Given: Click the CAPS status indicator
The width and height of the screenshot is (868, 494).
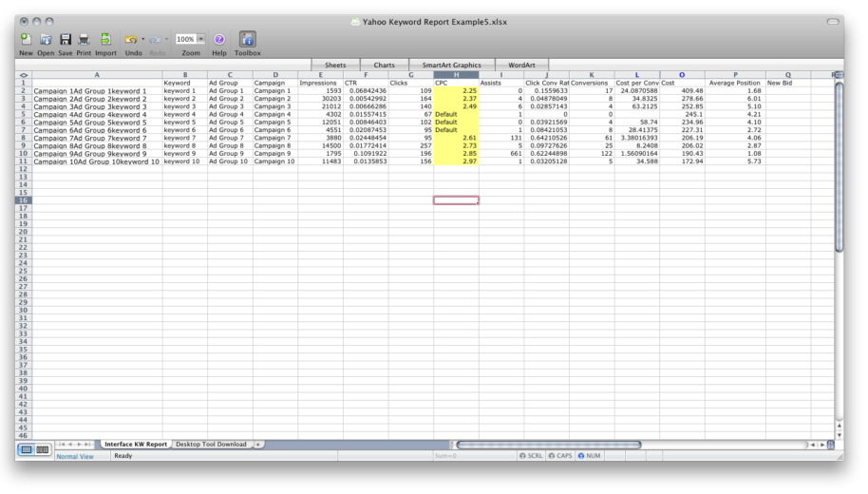Looking at the screenshot, I should (560, 456).
